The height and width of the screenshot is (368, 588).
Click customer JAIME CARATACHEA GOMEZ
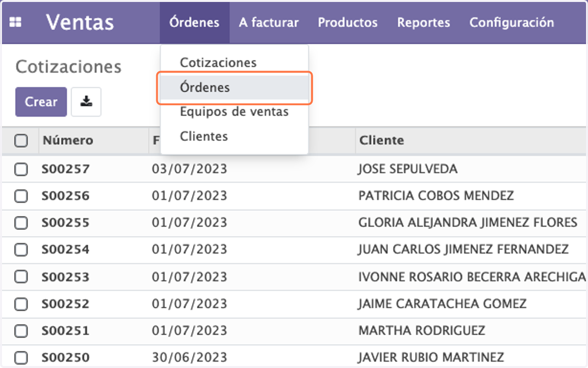click(442, 304)
